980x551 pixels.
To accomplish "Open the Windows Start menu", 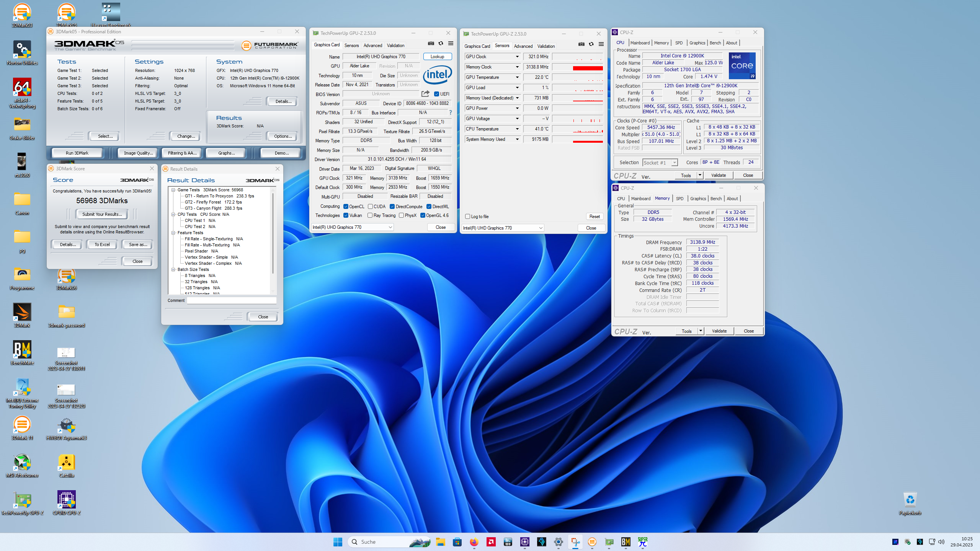I will [x=338, y=542].
